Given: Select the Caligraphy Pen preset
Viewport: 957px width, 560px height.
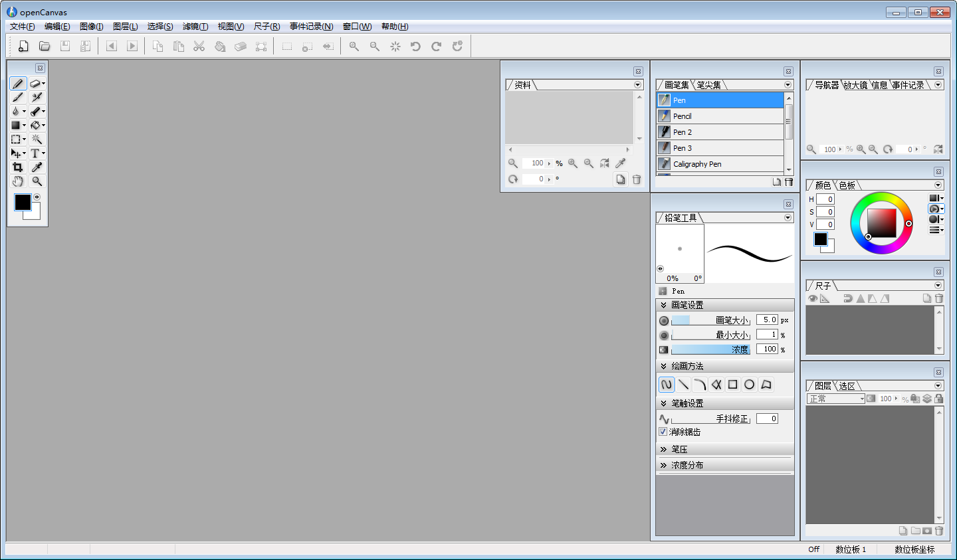Looking at the screenshot, I should coord(720,164).
